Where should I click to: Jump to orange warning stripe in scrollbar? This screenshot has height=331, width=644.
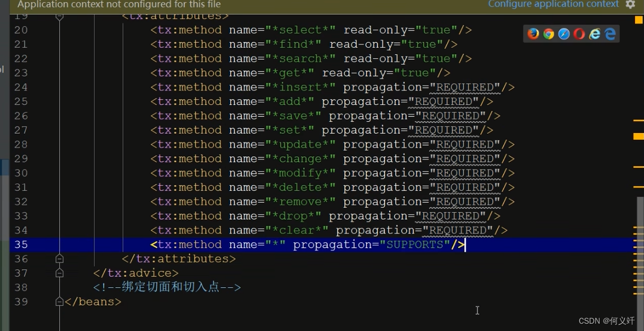click(x=638, y=136)
